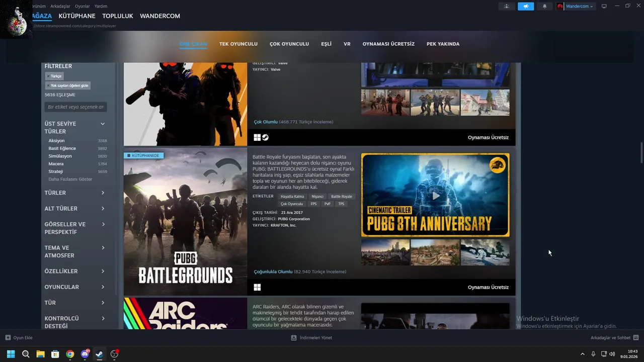Focus the tag search input field

[x=75, y=107]
